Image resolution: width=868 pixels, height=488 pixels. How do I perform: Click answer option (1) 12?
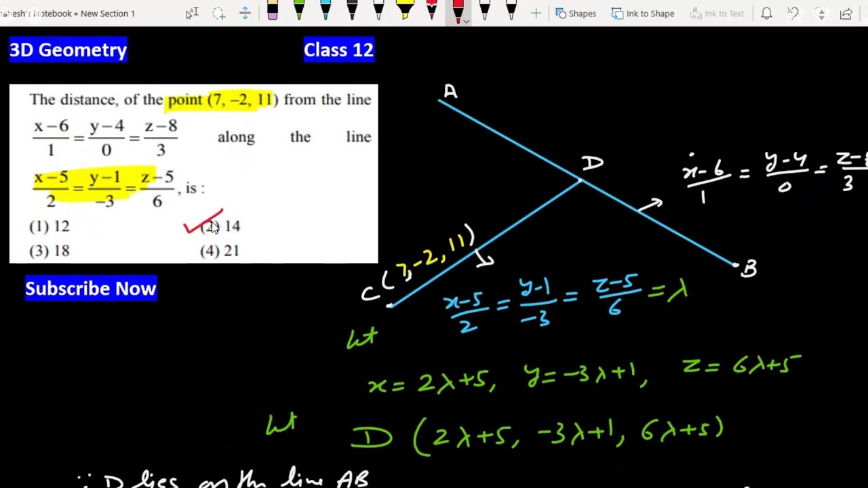(50, 226)
